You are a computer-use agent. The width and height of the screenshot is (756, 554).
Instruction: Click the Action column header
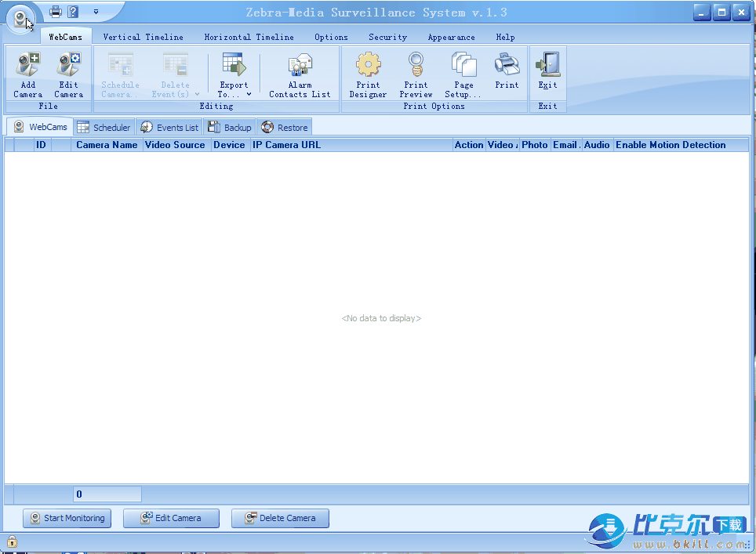469,144
